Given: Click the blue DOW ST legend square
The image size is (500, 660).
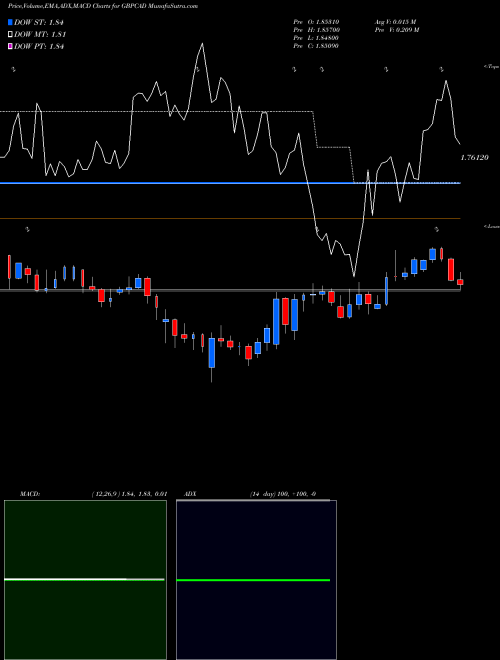Looking at the screenshot, I should pyautogui.click(x=10, y=22).
